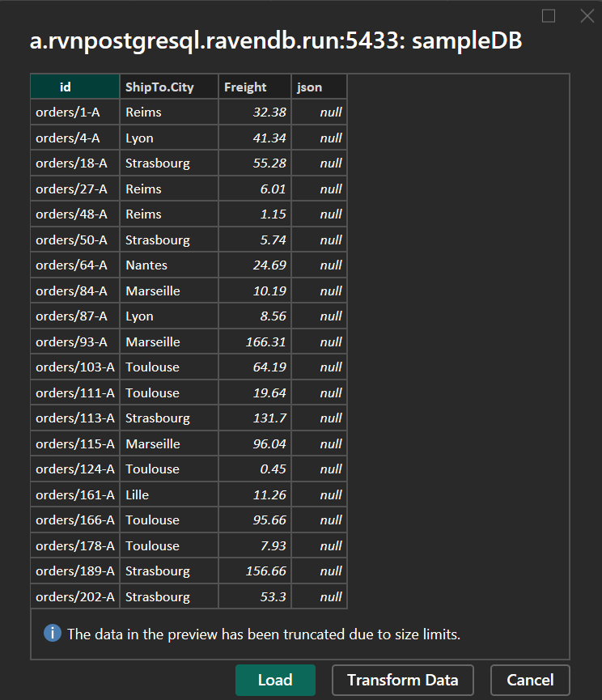
Task: Click Freight value 96.04
Action: [x=255, y=443]
